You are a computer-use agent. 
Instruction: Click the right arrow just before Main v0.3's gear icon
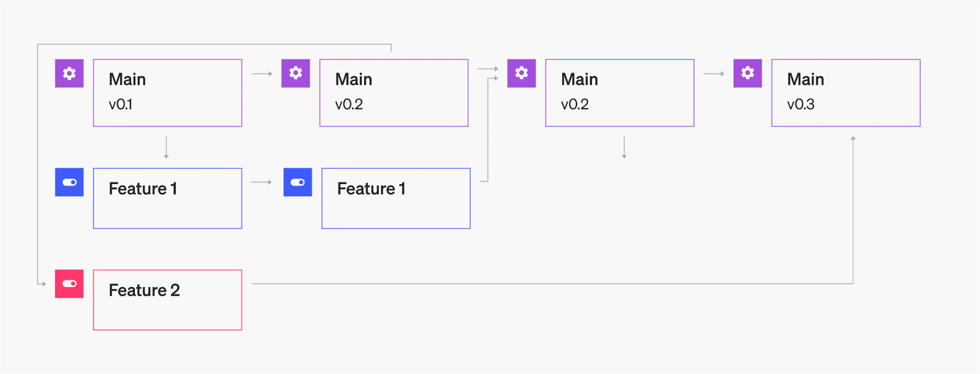tap(714, 74)
